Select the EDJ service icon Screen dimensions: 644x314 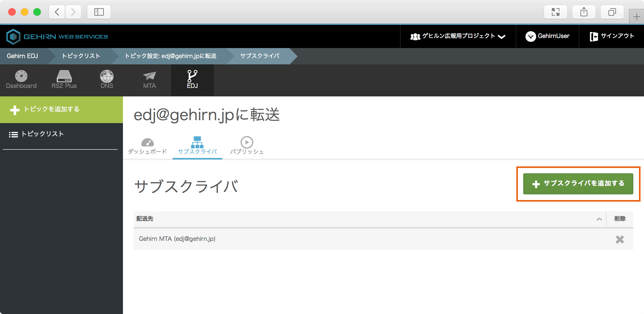point(192,80)
